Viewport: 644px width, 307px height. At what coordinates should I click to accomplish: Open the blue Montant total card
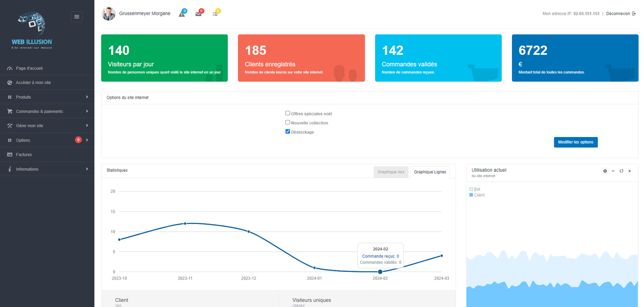click(x=575, y=58)
